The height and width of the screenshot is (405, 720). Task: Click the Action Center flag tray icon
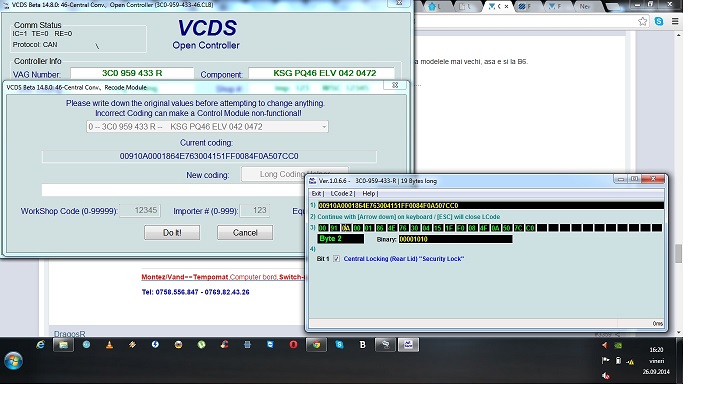(x=606, y=361)
